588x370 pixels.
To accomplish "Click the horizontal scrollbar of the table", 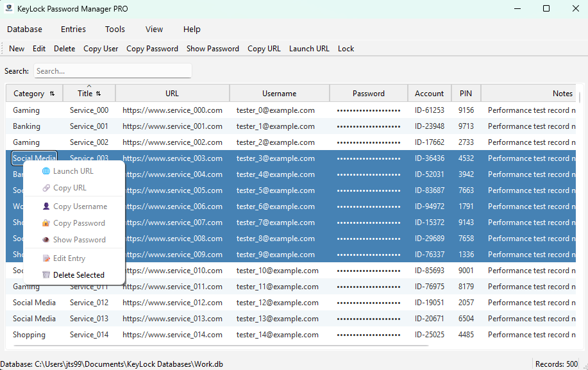I will tap(221, 345).
